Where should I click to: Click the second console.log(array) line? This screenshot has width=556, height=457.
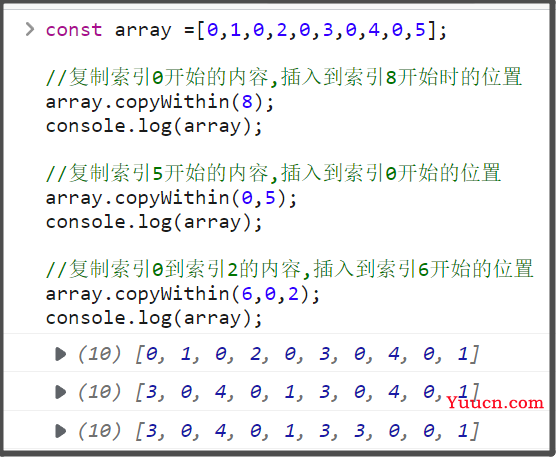(x=154, y=223)
